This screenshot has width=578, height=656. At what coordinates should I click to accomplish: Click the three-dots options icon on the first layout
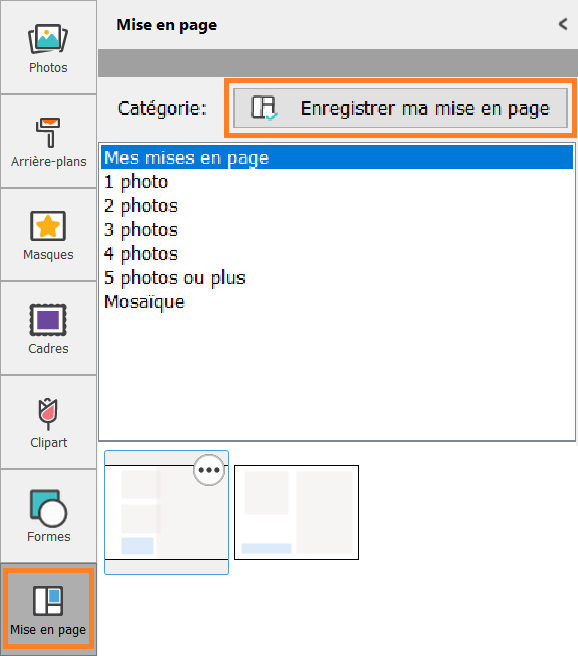click(x=209, y=470)
